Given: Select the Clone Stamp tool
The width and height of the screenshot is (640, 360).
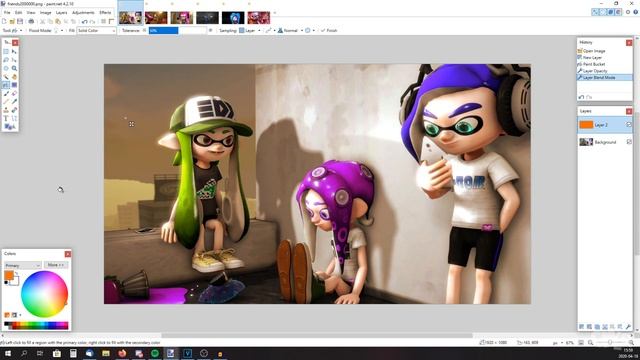Looking at the screenshot, I should click(6, 110).
